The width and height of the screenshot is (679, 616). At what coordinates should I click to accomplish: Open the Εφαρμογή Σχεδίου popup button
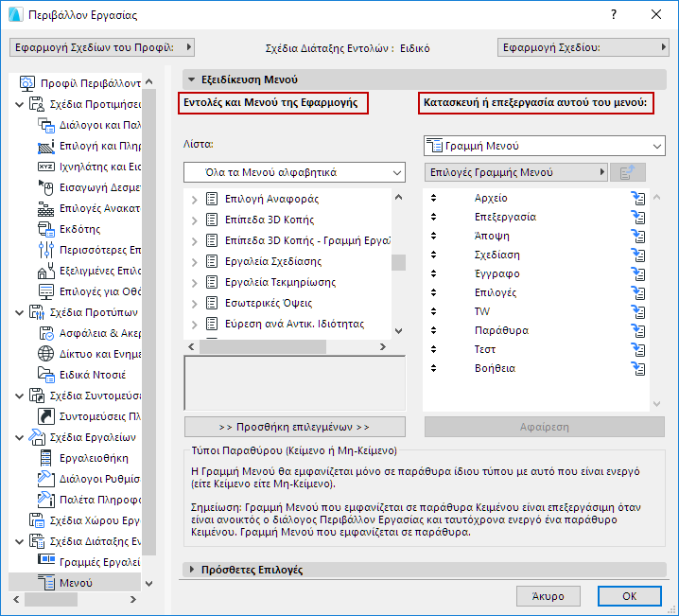pyautogui.click(x=583, y=47)
